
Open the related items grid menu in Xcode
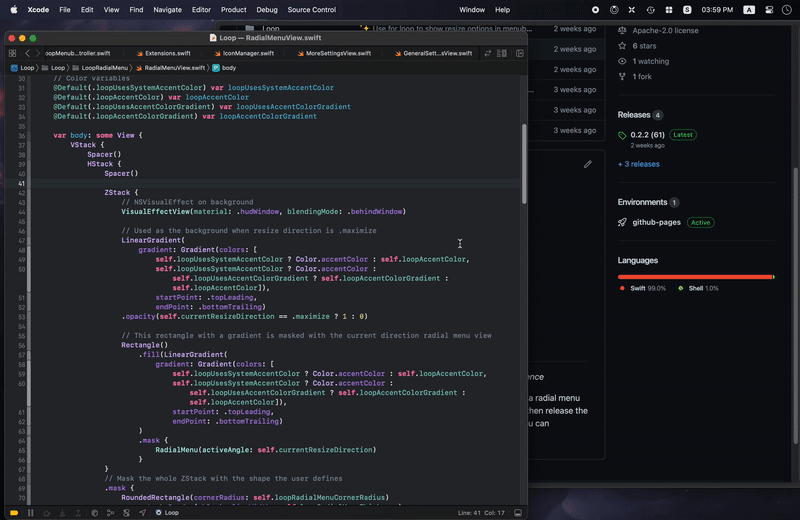[12, 53]
